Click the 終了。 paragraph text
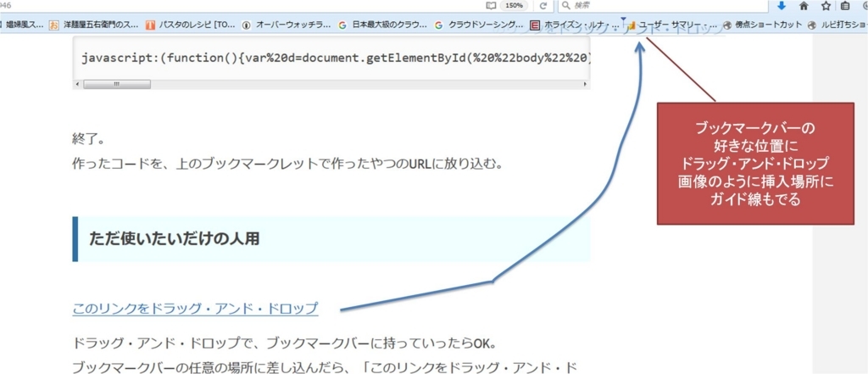 click(x=88, y=138)
